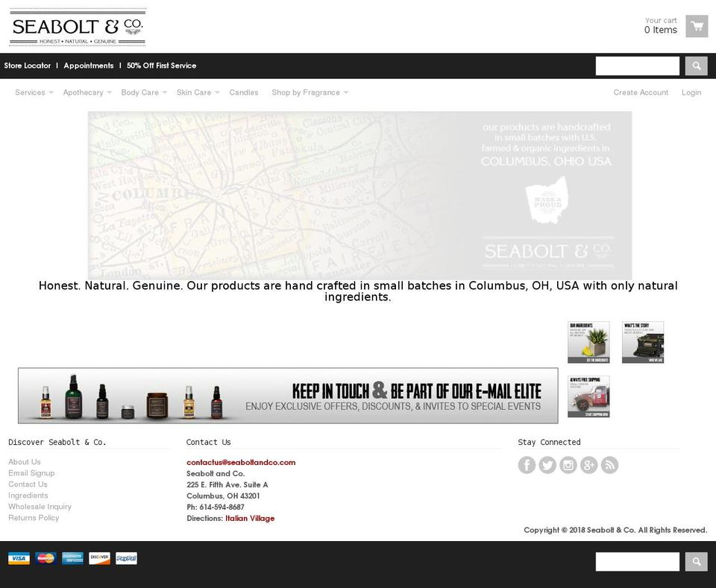Open the What's the Story typewriter thumbnail
Image resolution: width=716 pixels, height=588 pixels.
[643, 343]
